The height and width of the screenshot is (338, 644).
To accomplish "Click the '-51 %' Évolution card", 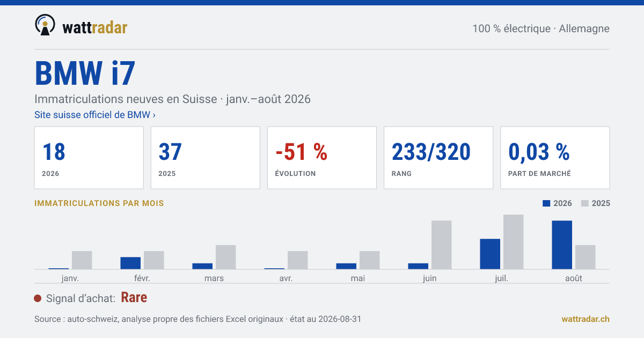I will (322, 158).
